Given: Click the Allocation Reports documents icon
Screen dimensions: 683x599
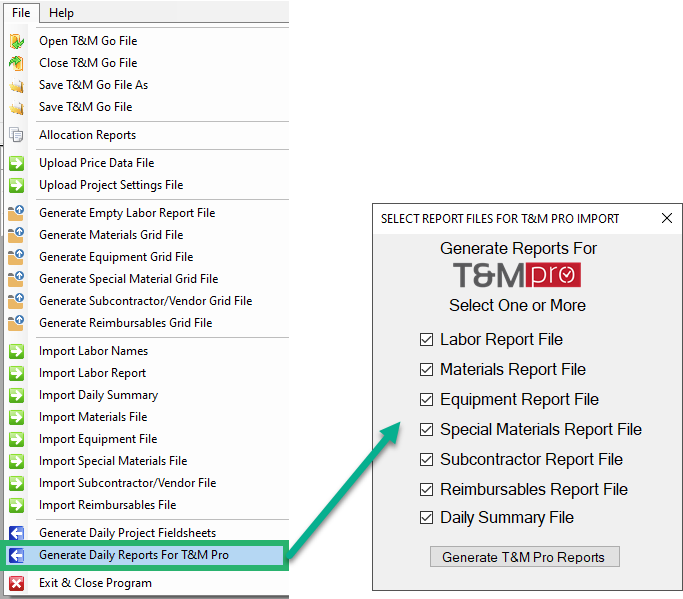Looking at the screenshot, I should [17, 135].
